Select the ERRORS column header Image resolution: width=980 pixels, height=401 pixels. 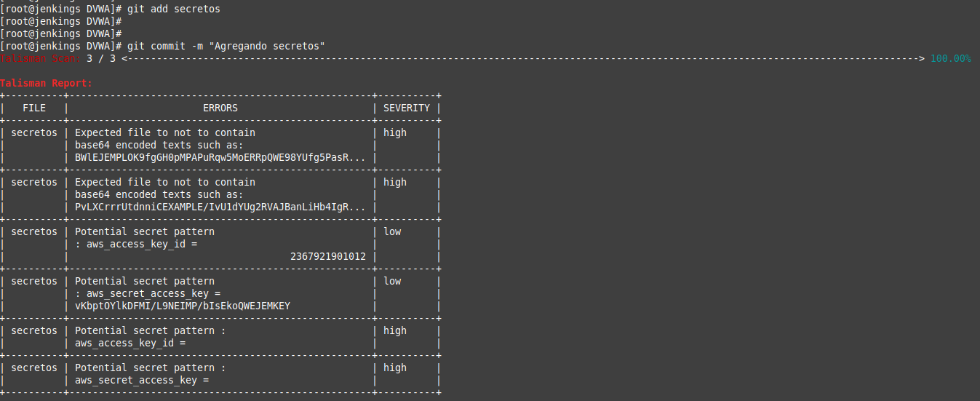click(x=220, y=108)
